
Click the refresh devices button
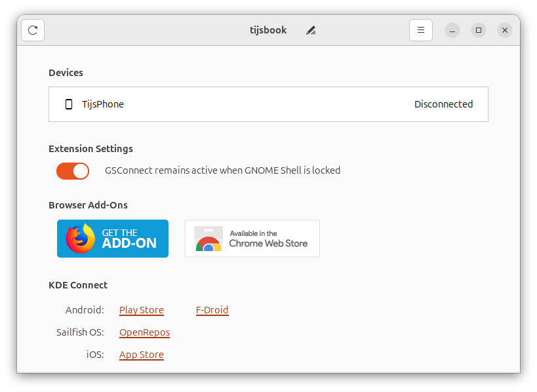click(x=33, y=30)
